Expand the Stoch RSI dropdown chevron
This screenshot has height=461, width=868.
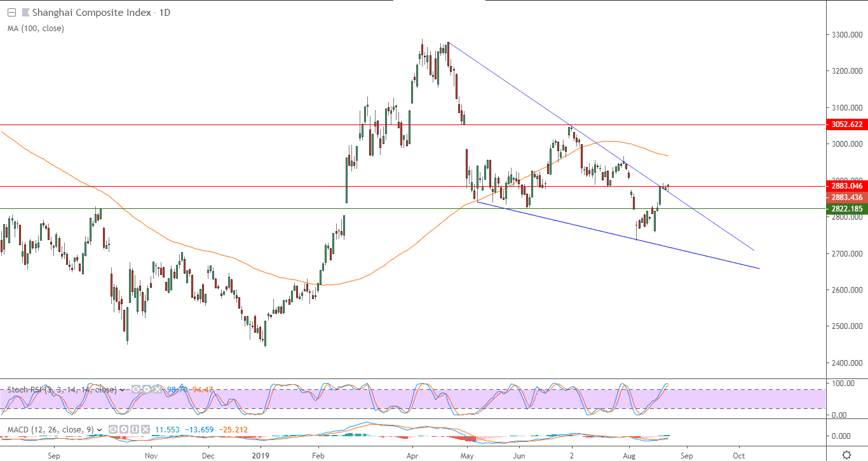(122, 390)
